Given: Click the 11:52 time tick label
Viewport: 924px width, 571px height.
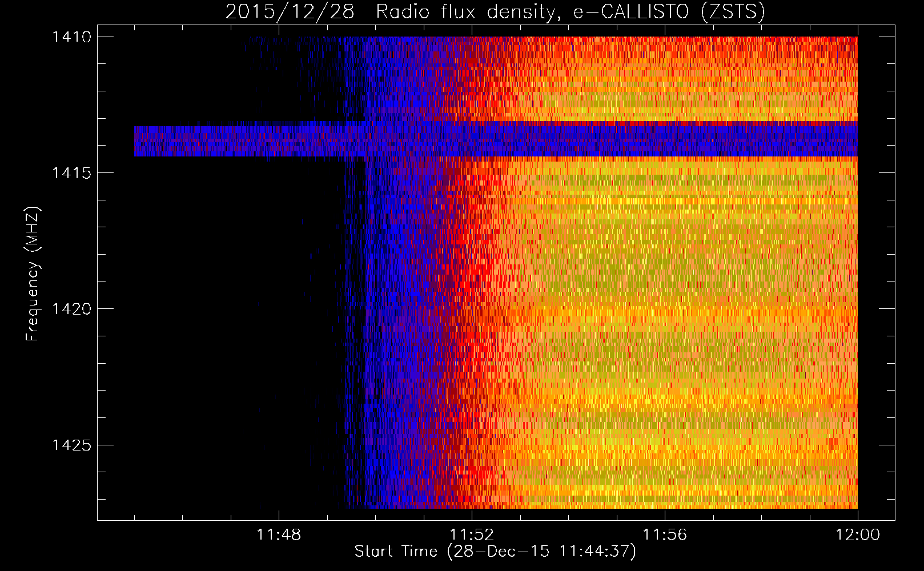Looking at the screenshot, I should click(x=472, y=535).
